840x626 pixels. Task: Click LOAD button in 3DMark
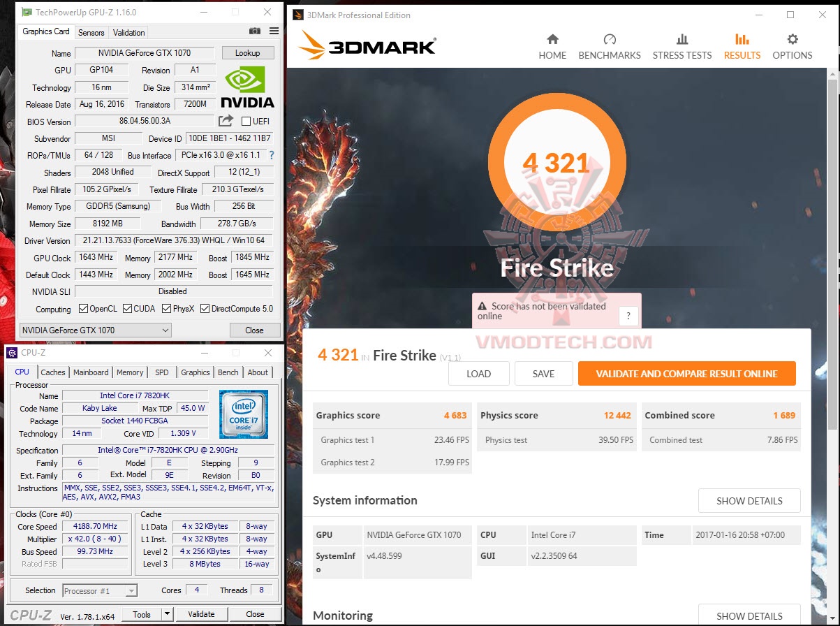[x=479, y=374]
